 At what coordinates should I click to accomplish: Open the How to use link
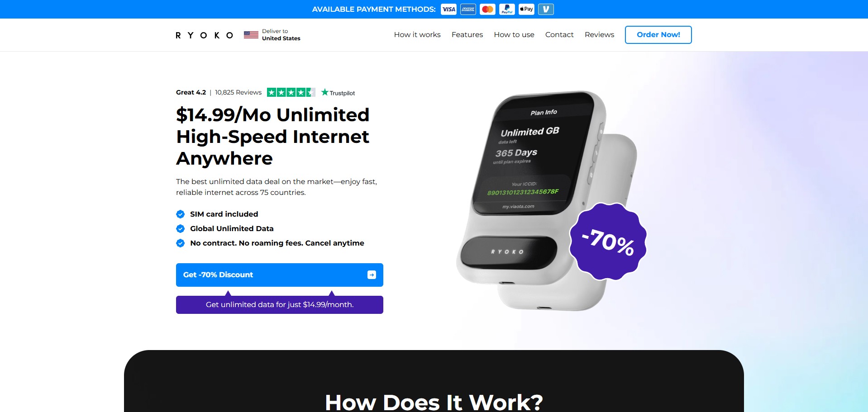(514, 35)
